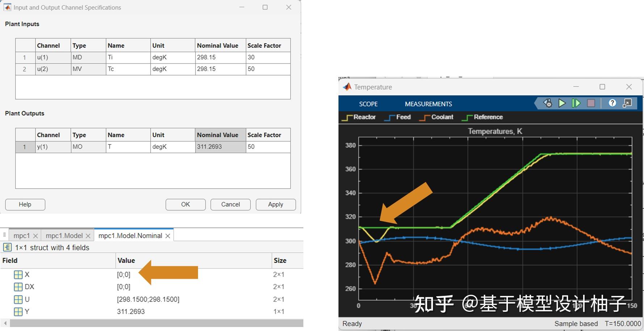Click the simulation stepping options gear icon
Viewport: 644px width, 331px height.
[x=548, y=103]
